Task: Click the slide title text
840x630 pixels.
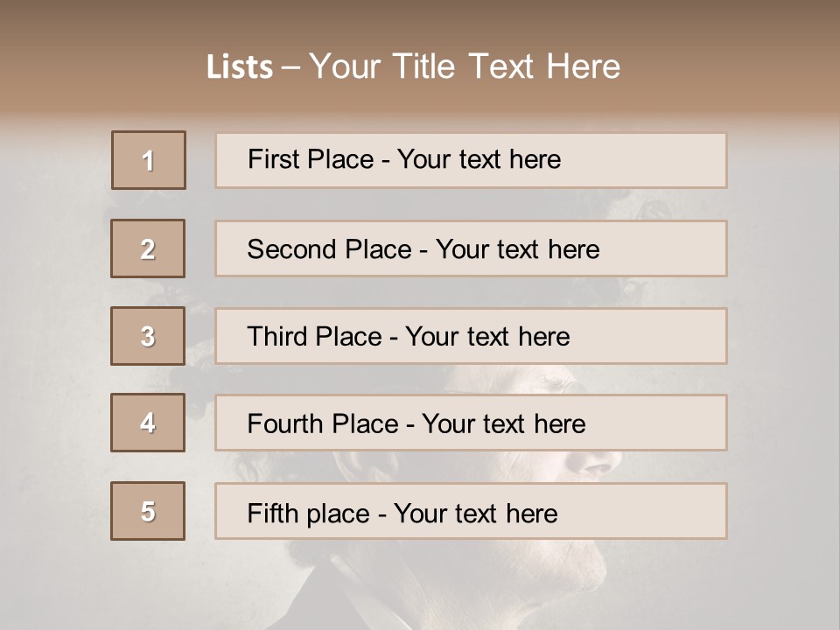Action: [x=413, y=66]
